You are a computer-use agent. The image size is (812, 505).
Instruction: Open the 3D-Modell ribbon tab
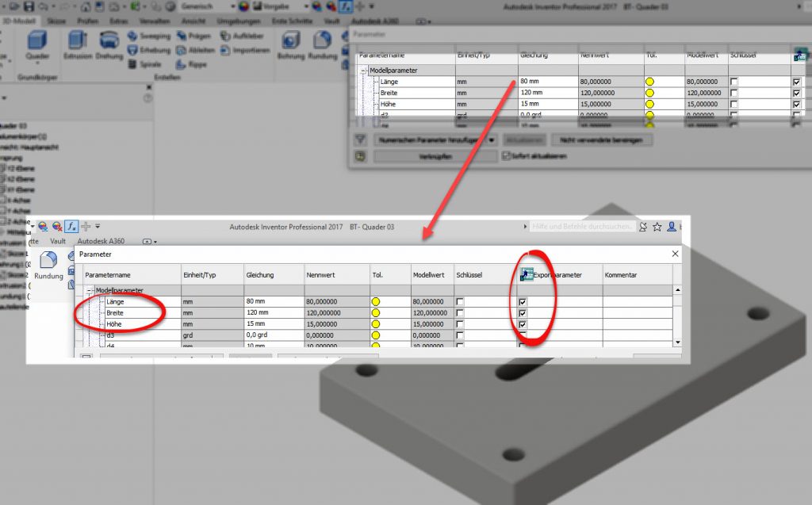19,21
